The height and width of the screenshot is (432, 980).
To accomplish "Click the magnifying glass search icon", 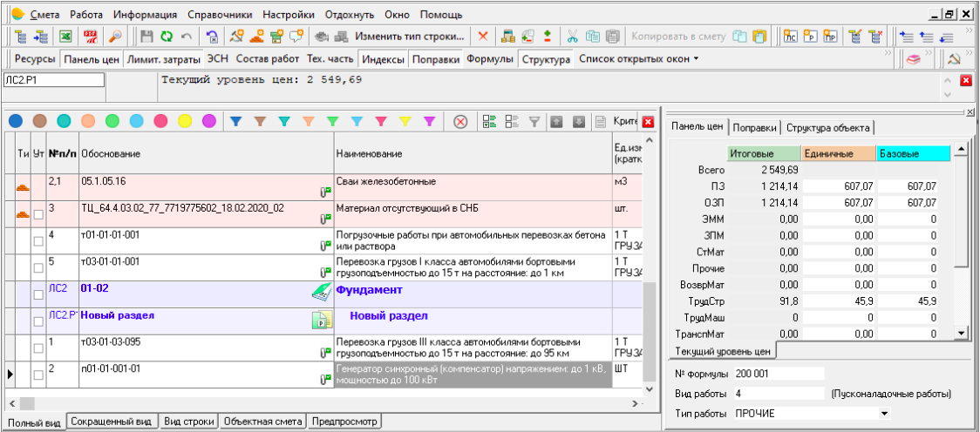I will pos(115,37).
